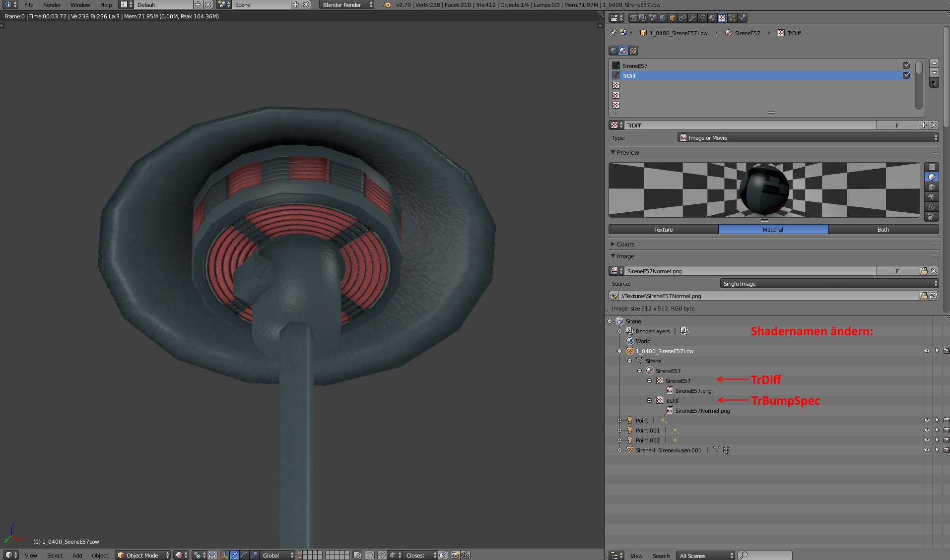Open the Render properties tab
The height and width of the screenshot is (560, 950).
click(x=633, y=18)
